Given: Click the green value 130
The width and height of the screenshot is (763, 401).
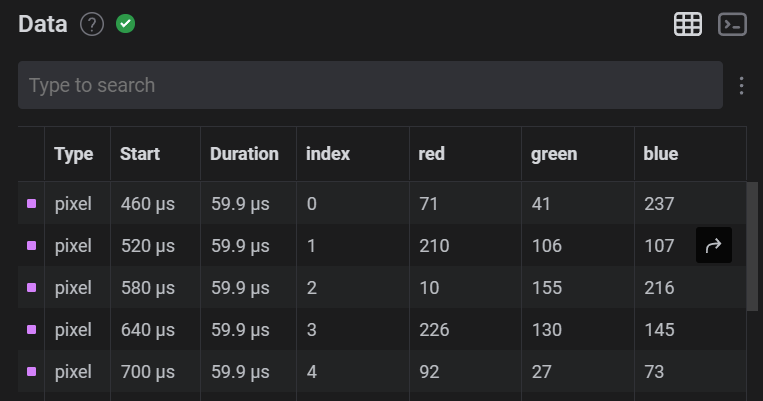Looking at the screenshot, I should (546, 330).
